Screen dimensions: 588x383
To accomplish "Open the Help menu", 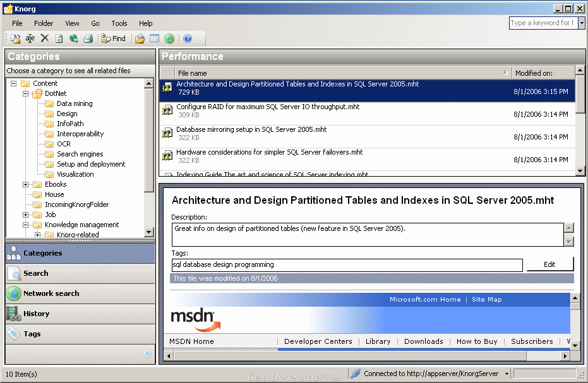I will click(x=145, y=23).
